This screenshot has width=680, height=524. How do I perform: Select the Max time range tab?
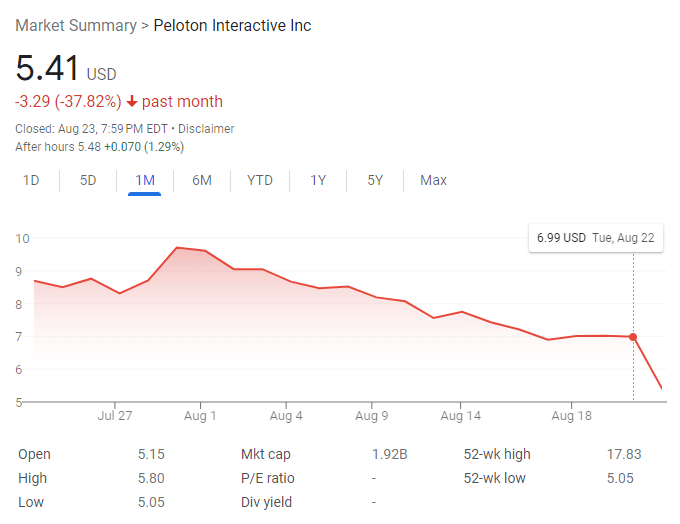point(433,180)
